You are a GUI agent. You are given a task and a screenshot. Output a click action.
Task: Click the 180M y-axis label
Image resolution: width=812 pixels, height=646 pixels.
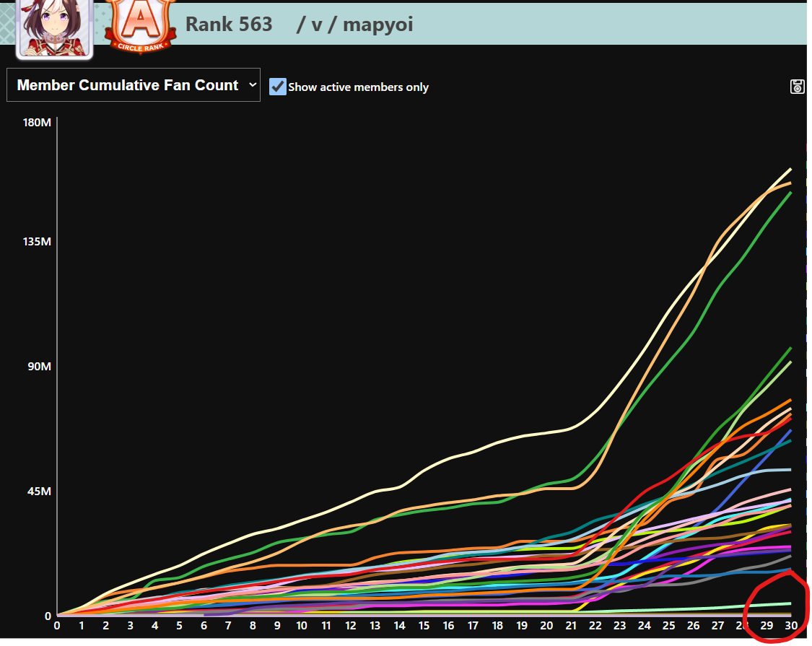click(37, 122)
